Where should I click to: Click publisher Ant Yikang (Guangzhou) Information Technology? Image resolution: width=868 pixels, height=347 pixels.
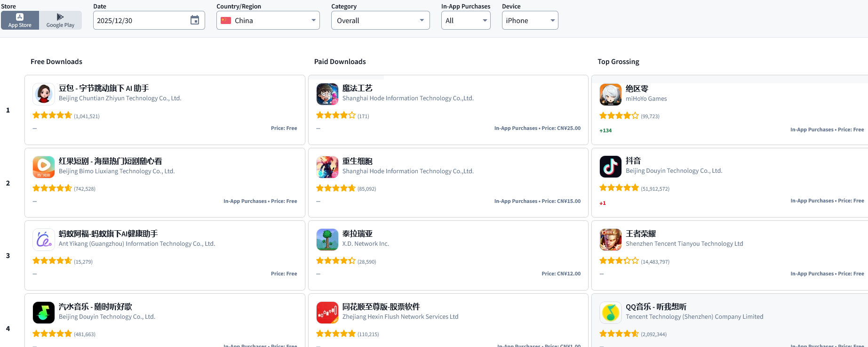[x=137, y=244]
